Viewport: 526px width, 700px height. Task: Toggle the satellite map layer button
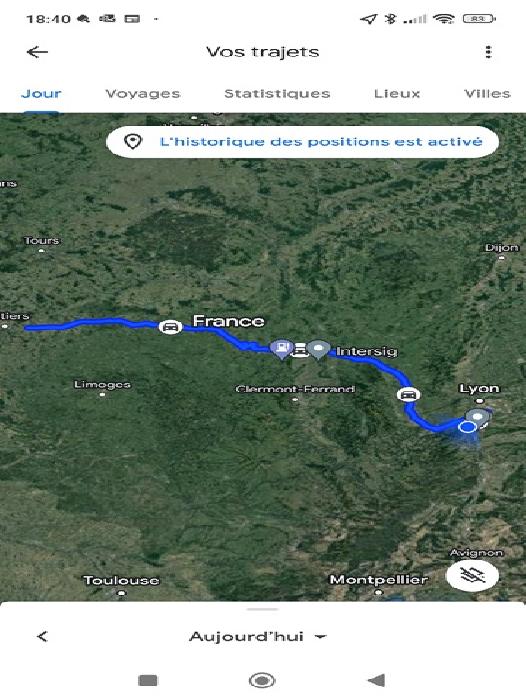pos(472,575)
